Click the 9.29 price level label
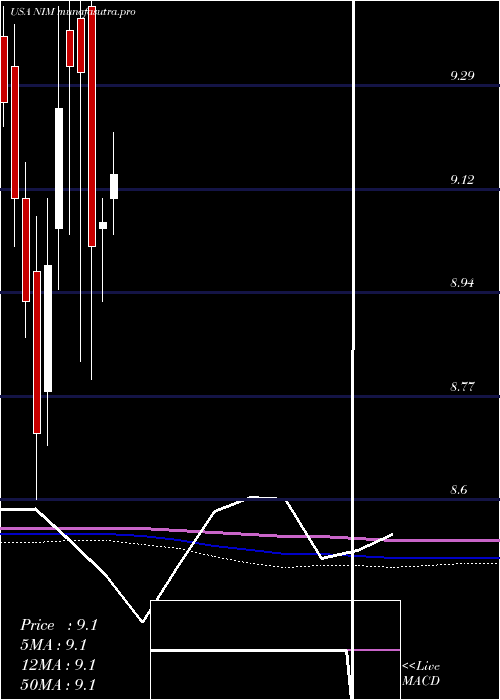 [462, 75]
